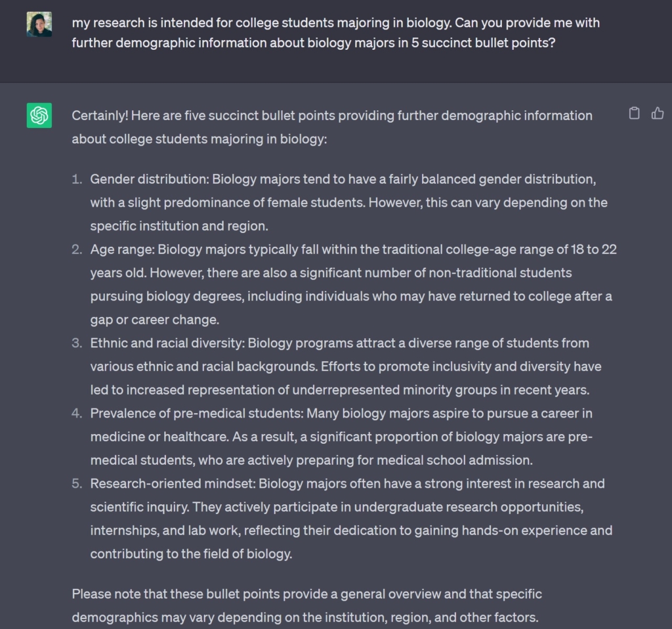Give the response a thumbs up
Viewport: 672px width, 629px height.
coord(658,114)
